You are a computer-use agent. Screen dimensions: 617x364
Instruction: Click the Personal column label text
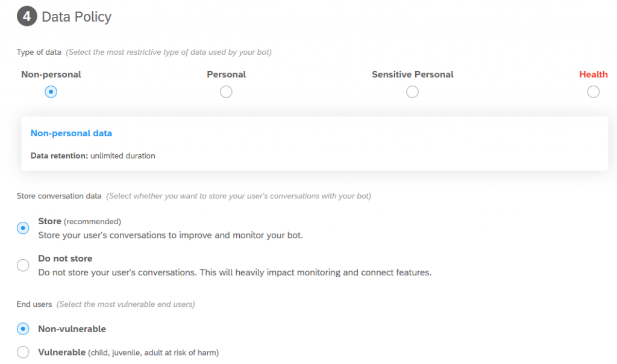(x=227, y=74)
